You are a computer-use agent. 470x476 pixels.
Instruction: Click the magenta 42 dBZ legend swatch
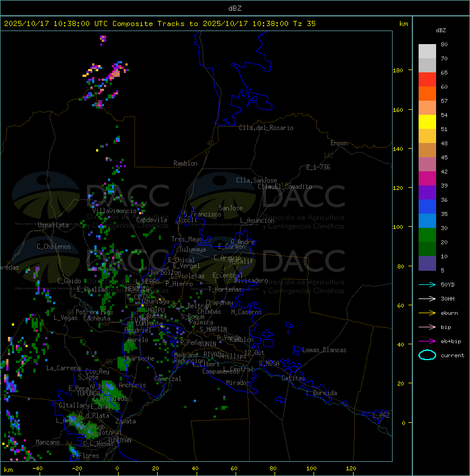point(427,178)
